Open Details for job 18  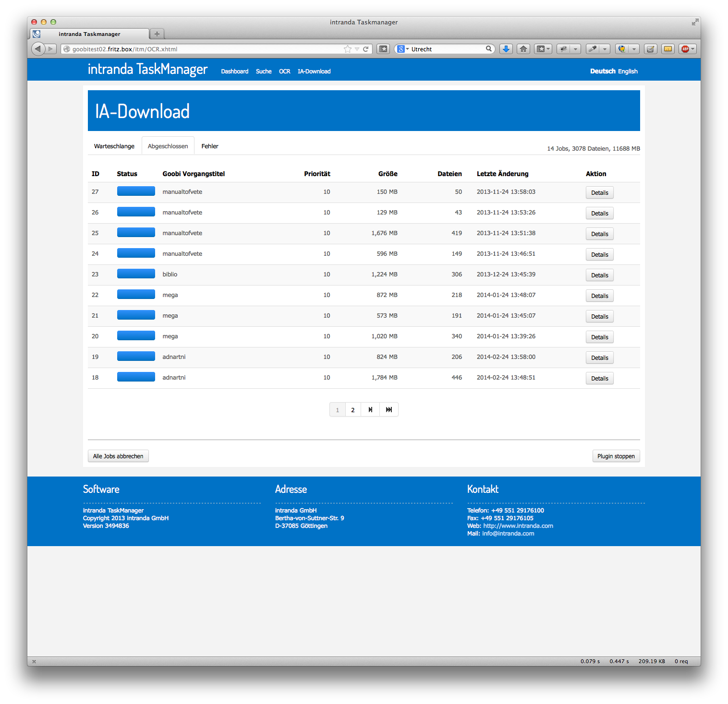[x=600, y=378]
